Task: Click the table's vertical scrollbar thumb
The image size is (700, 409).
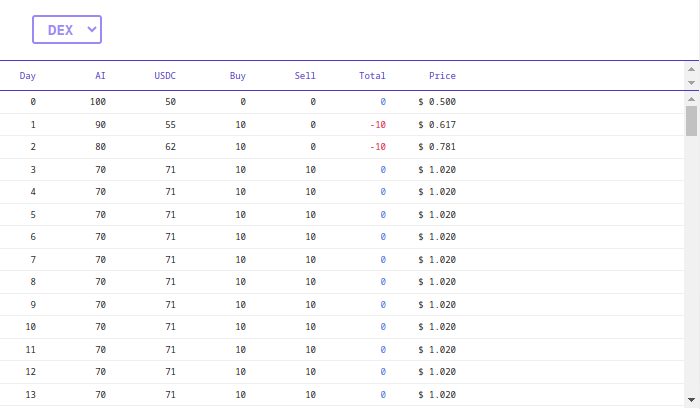Action: [x=691, y=121]
